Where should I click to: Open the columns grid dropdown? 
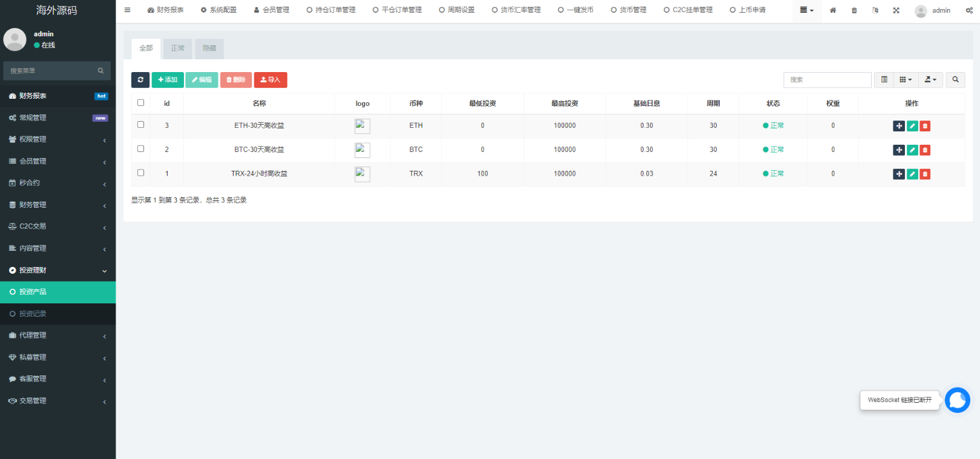[905, 80]
